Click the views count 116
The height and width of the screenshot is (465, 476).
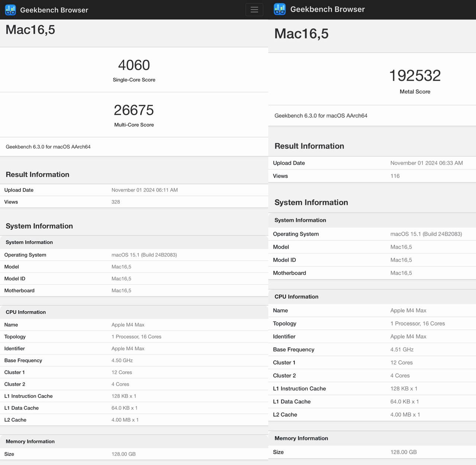(x=395, y=176)
